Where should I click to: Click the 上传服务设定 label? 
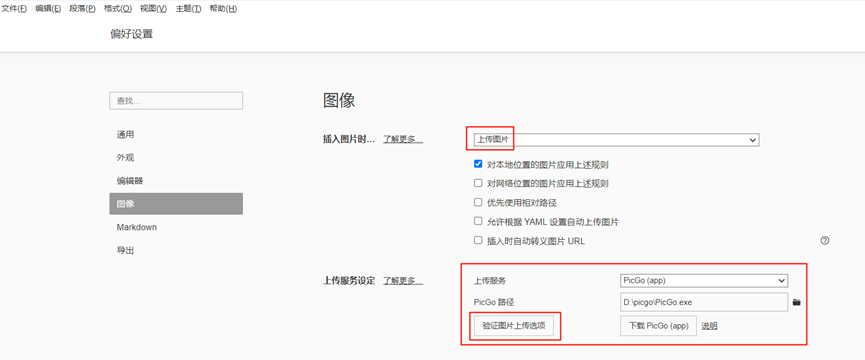tap(349, 281)
